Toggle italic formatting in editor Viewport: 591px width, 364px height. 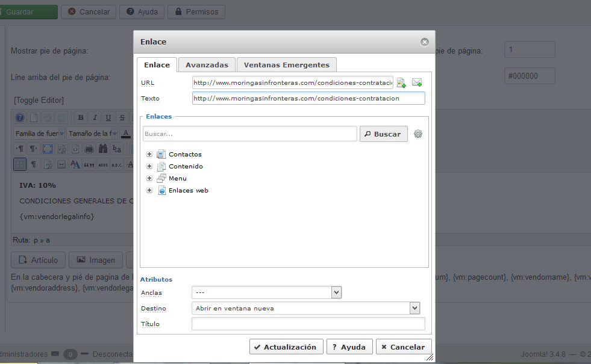click(95, 117)
